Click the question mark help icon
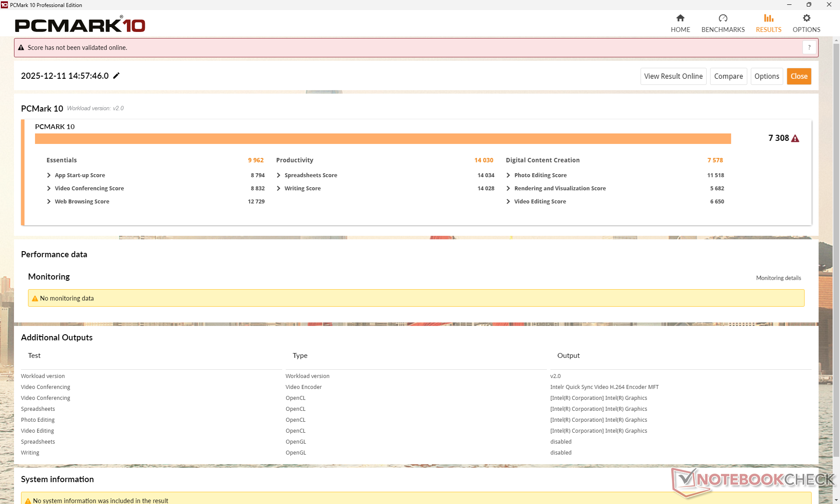The image size is (840, 504). (x=809, y=47)
